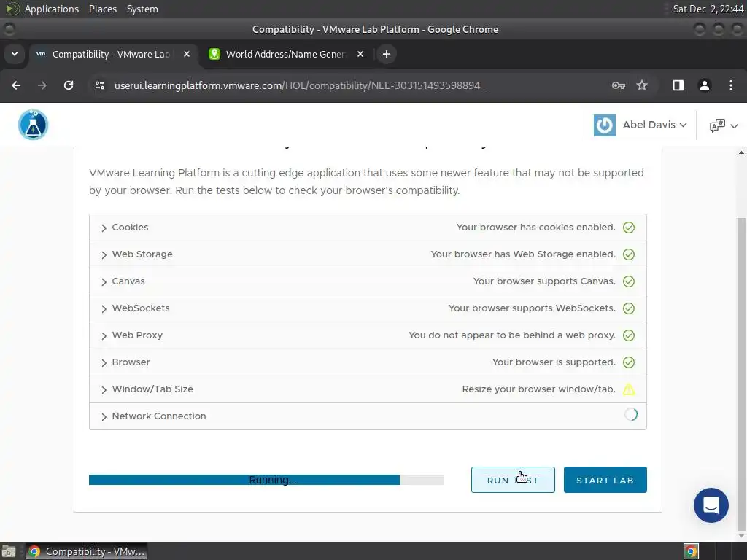Click the browser forward arrow
747x560 pixels.
(x=42, y=85)
